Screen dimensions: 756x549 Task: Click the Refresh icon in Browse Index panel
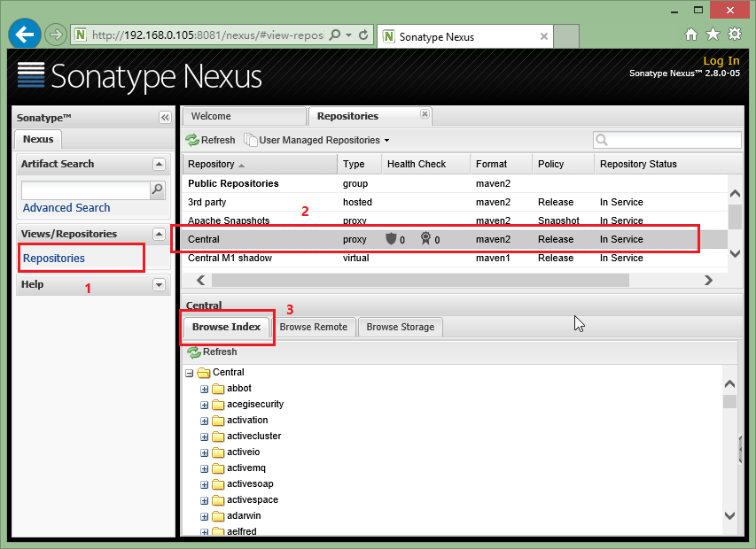point(194,352)
